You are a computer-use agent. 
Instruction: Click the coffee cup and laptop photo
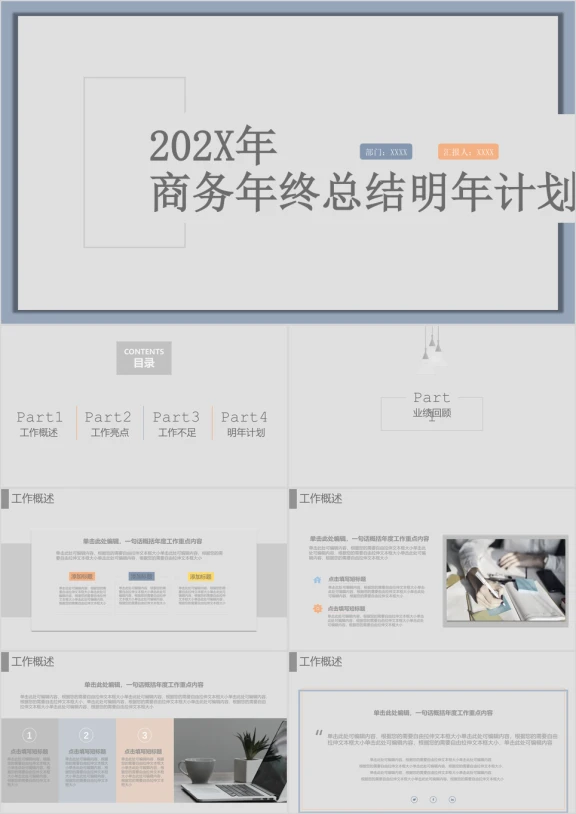[x=230, y=760]
